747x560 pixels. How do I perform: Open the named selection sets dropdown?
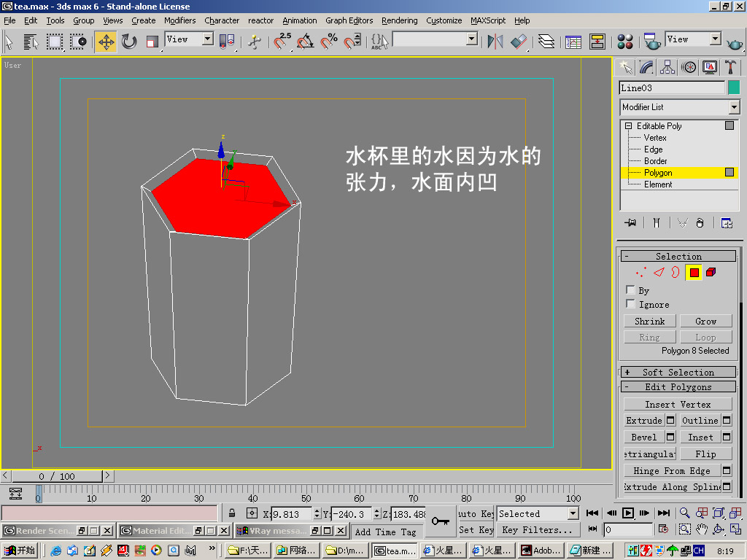[x=472, y=39]
